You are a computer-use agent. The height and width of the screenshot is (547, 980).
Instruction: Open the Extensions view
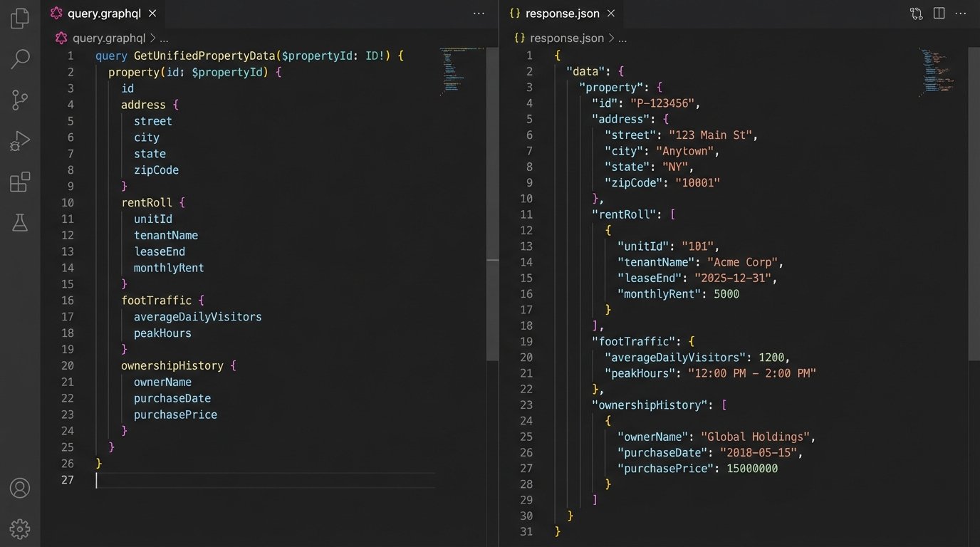20,182
